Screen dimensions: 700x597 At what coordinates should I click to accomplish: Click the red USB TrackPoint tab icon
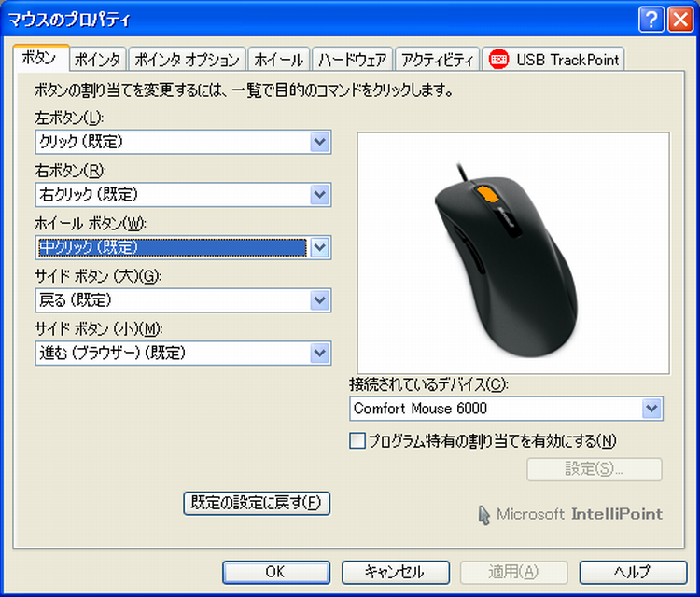click(499, 60)
